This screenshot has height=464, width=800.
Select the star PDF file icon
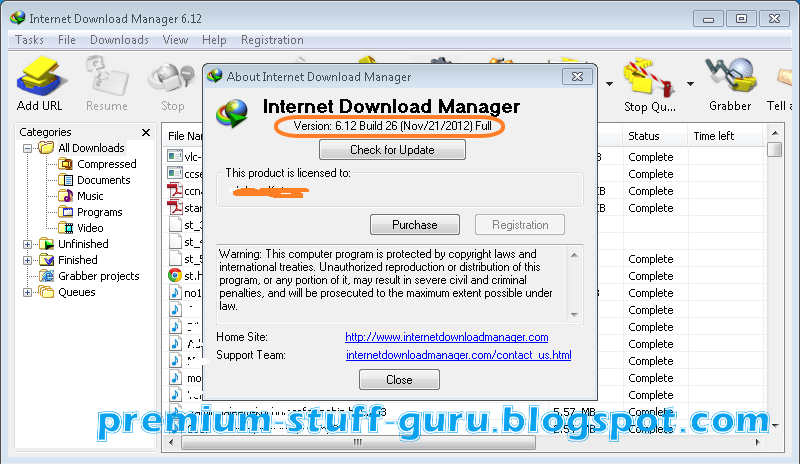pos(175,207)
